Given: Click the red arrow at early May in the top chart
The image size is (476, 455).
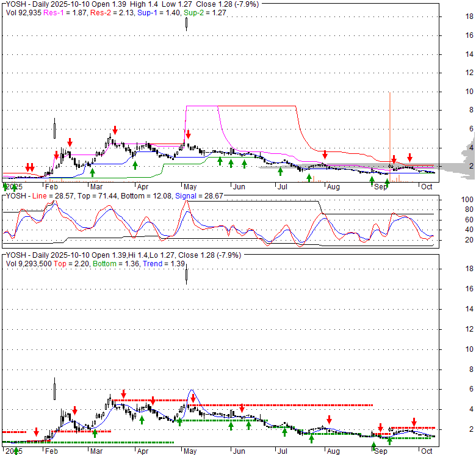Looking at the screenshot, I should pyautogui.click(x=189, y=134).
